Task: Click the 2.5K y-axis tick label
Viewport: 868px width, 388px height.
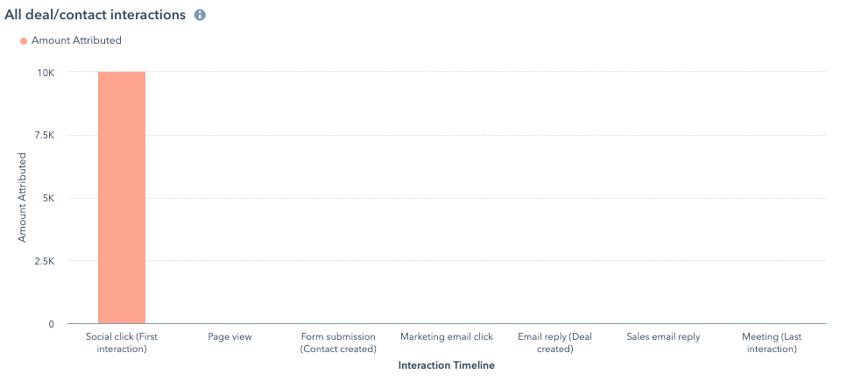Action: pyautogui.click(x=43, y=261)
